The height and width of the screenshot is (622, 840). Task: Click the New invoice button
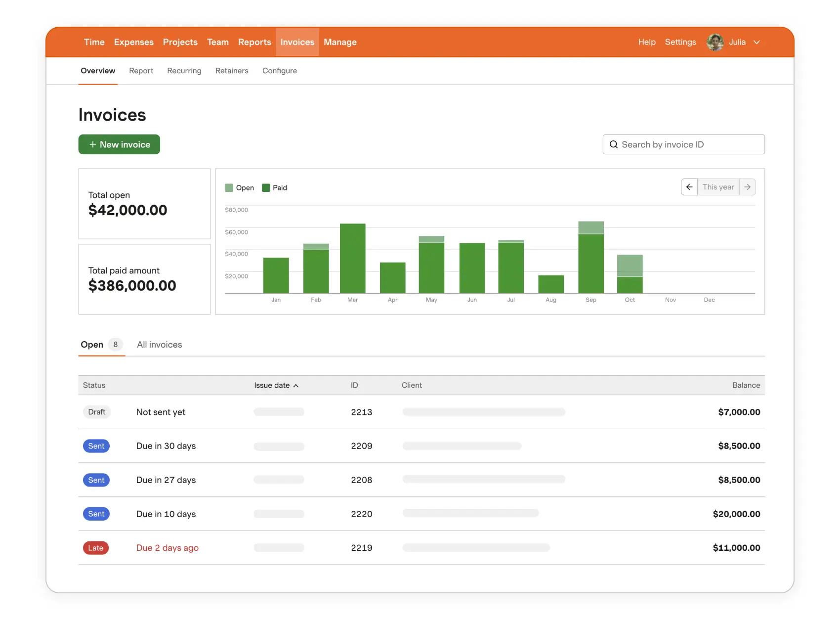119,144
